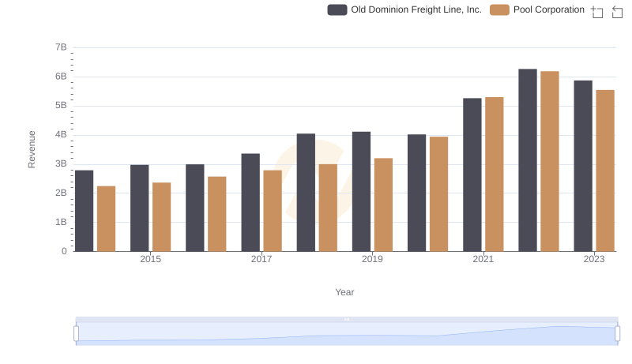Screen dimensions: 632x364
Task: Hide Pool Corporation series label
Action: point(548,9)
